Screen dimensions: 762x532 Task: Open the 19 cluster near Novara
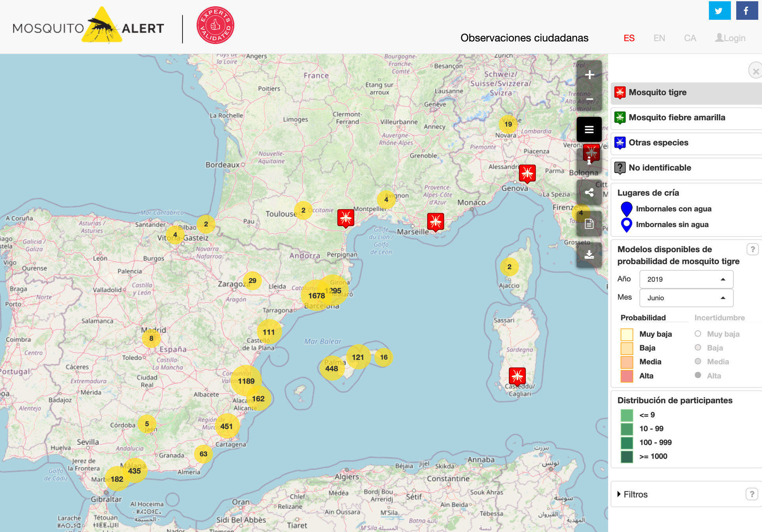(508, 124)
